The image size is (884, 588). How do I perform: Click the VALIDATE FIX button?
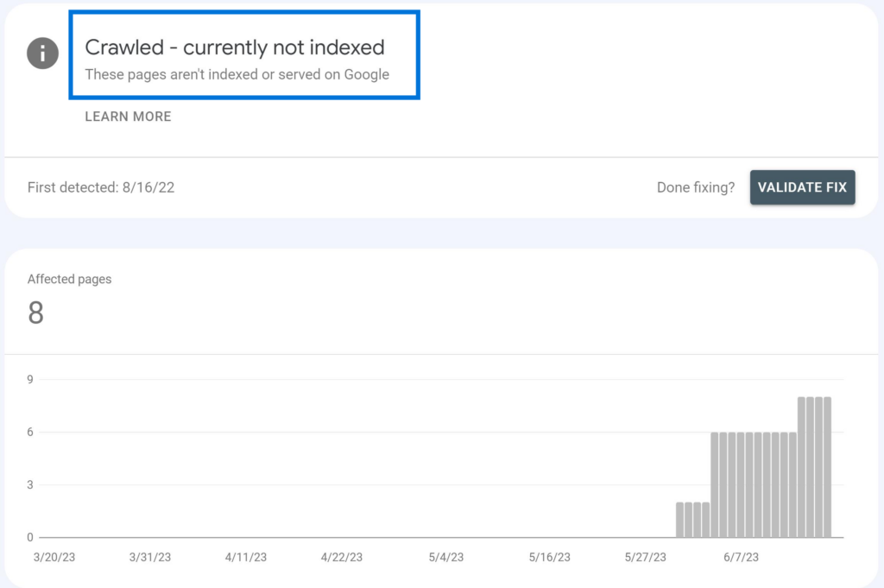pos(802,187)
